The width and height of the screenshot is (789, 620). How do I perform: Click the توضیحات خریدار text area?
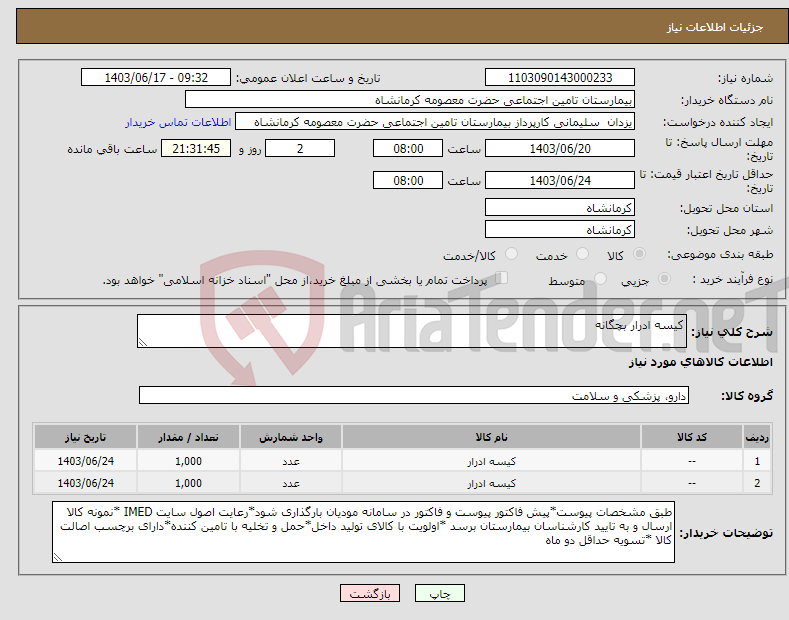coord(363,532)
